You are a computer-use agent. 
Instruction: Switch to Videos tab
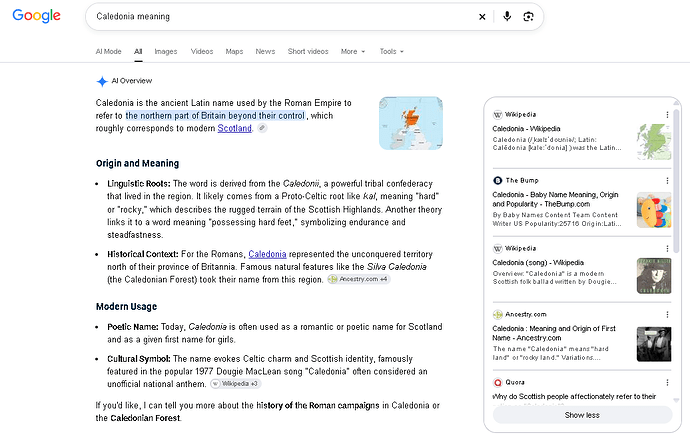point(202,51)
